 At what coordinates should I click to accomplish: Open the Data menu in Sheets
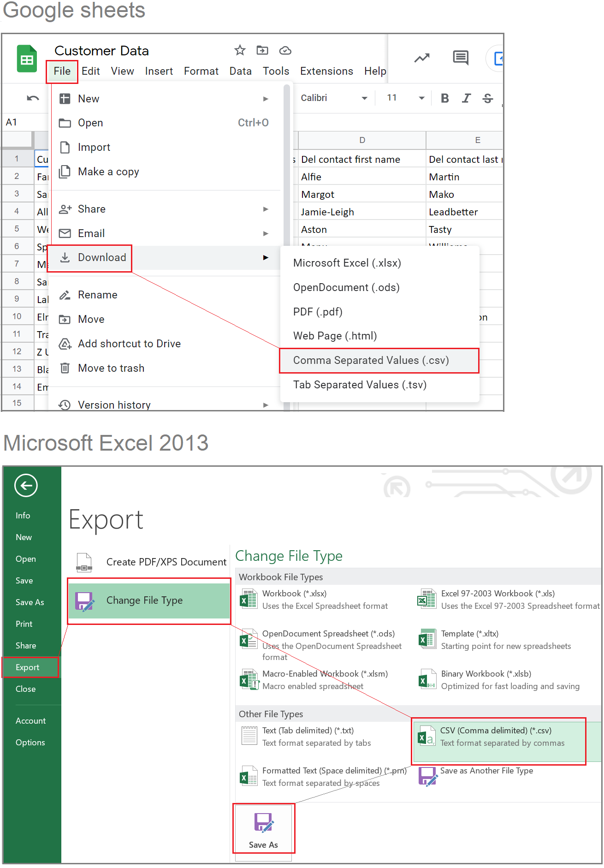(241, 71)
